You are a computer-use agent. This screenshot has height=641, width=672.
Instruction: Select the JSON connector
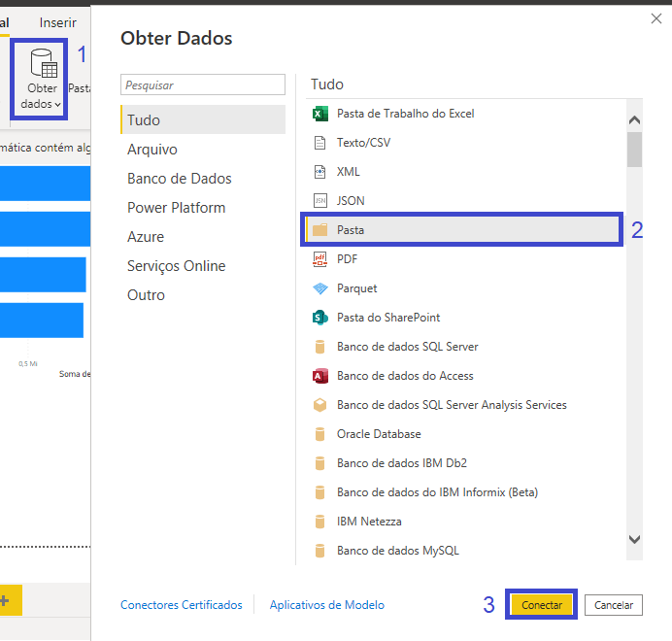[x=351, y=201]
